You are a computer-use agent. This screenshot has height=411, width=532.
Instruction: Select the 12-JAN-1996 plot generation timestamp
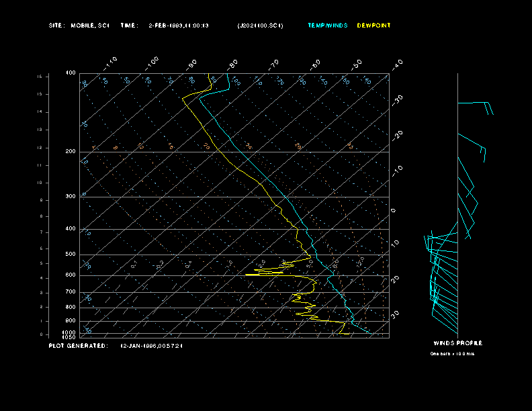151,346
